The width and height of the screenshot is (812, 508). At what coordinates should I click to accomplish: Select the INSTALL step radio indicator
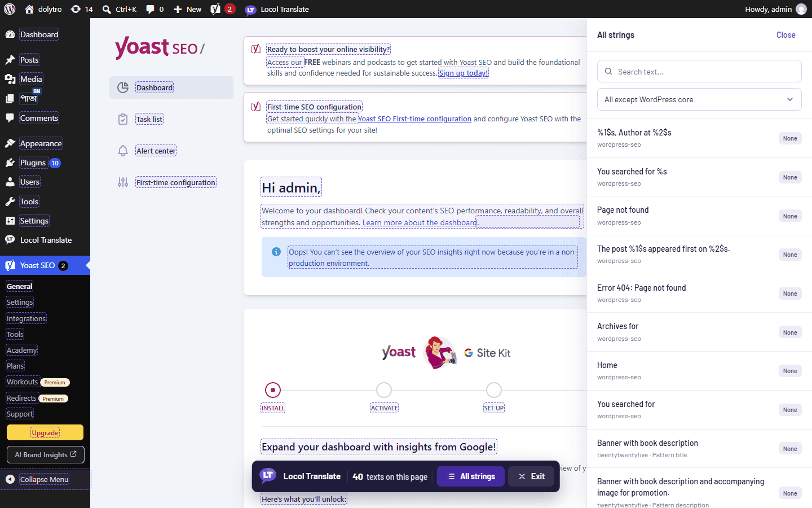point(273,390)
